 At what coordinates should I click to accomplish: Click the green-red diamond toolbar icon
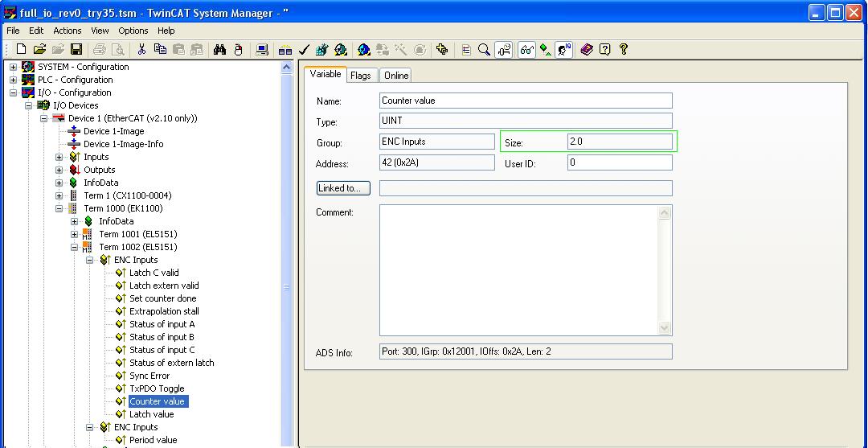tap(546, 49)
